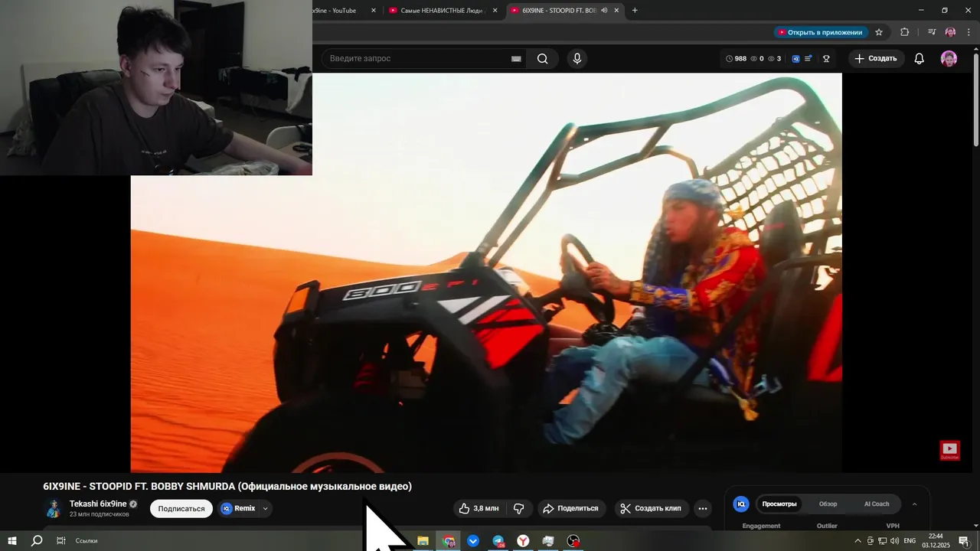Open Windows taskbar search
Viewport: 980px width, 551px height.
(x=37, y=541)
